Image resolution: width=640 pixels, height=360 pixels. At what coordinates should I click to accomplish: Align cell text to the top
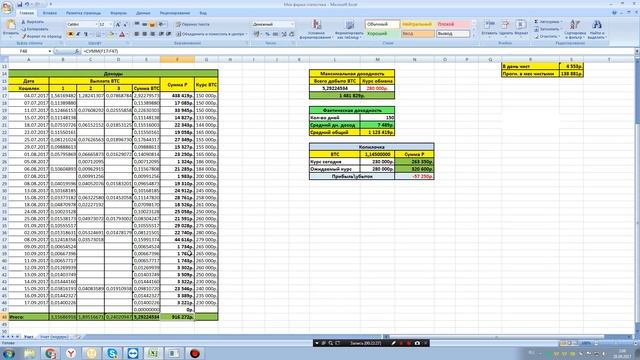pos(137,24)
